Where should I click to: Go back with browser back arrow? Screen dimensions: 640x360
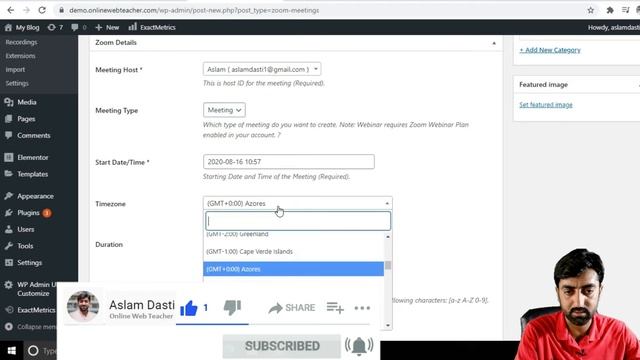click(11, 10)
